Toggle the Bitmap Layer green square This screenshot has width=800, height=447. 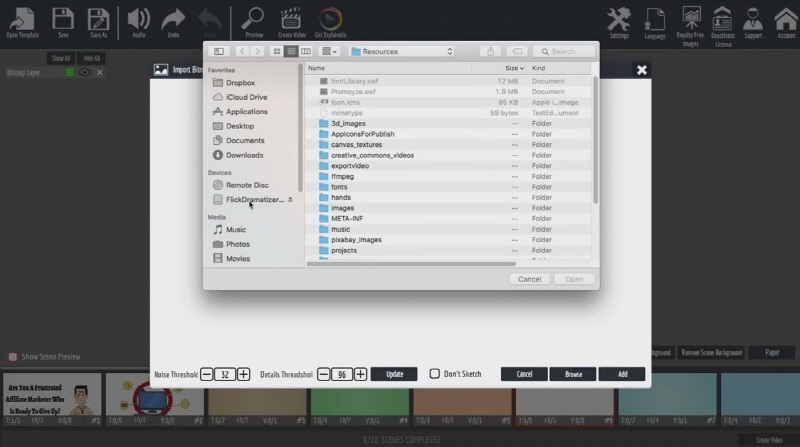(70, 72)
